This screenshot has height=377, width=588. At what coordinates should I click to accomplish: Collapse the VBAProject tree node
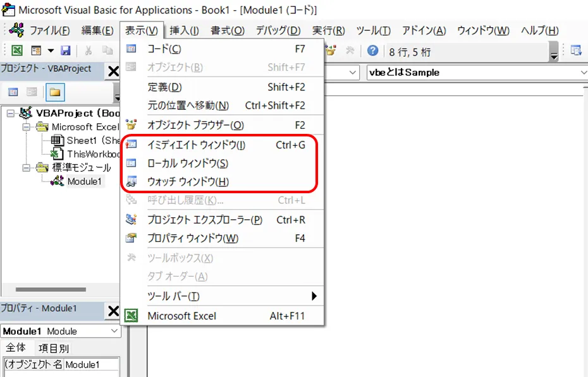coord(11,113)
